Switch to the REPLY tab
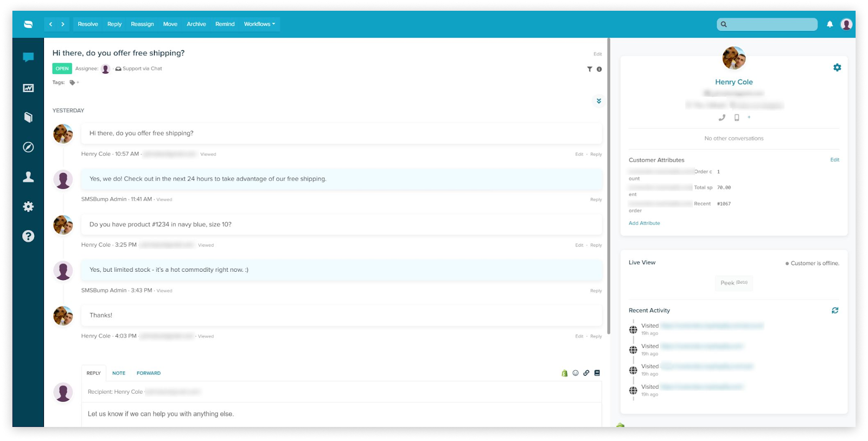 94,373
